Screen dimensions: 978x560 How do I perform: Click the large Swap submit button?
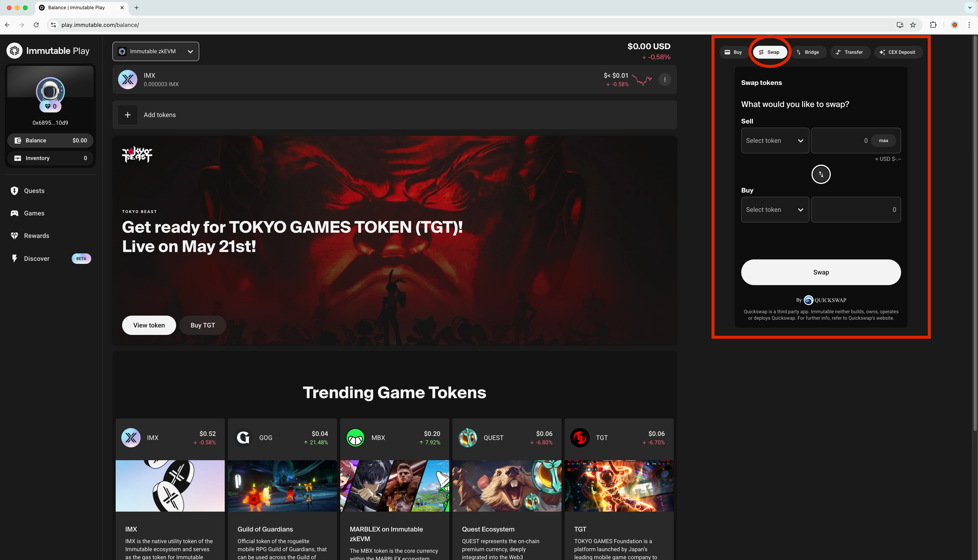point(821,272)
